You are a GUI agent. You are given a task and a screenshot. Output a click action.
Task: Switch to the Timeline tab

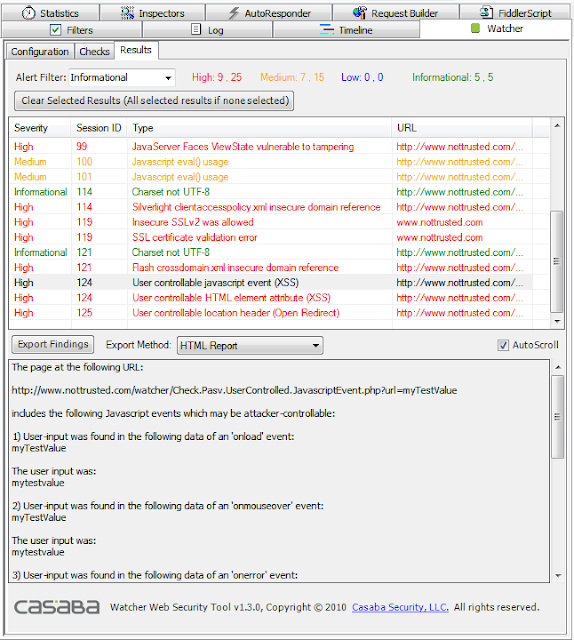pyautogui.click(x=346, y=30)
